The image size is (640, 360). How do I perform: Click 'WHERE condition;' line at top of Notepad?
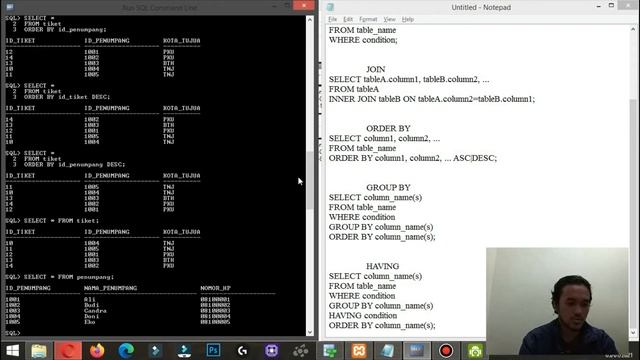(x=363, y=40)
